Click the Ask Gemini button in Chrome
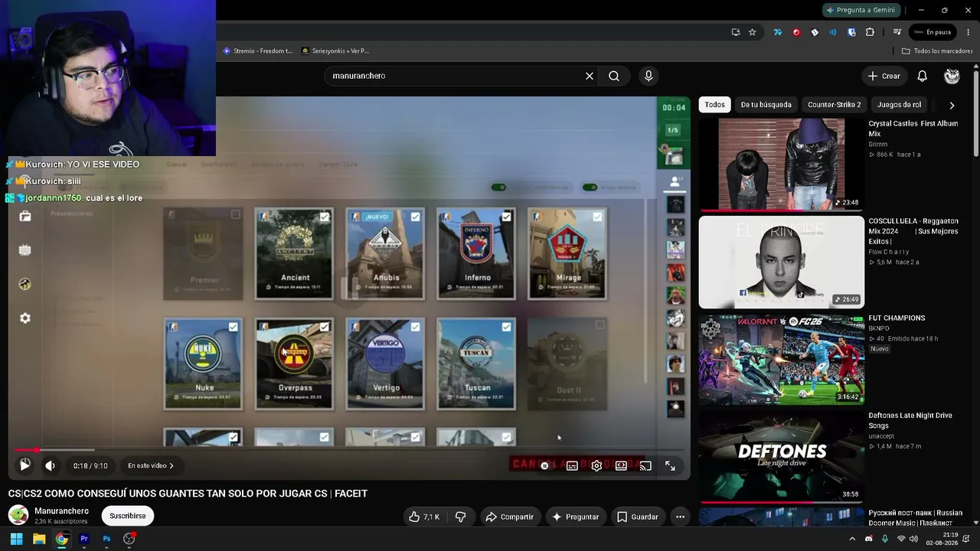Image resolution: width=980 pixels, height=551 pixels. (x=861, y=10)
